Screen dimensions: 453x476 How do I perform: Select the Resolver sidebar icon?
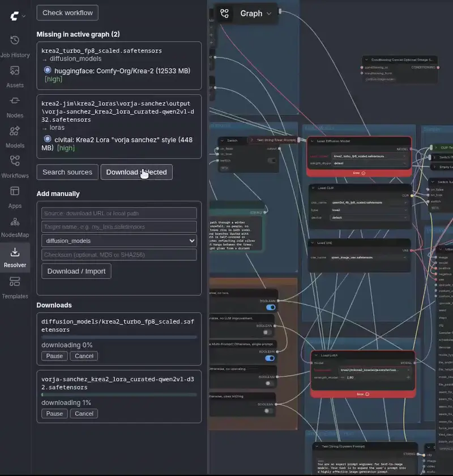pos(15,257)
